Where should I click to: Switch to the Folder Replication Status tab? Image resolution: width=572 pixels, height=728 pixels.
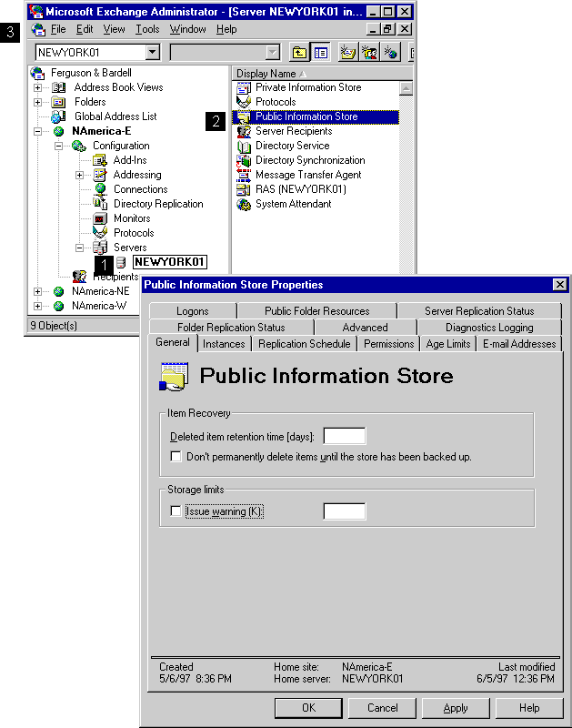click(x=231, y=328)
